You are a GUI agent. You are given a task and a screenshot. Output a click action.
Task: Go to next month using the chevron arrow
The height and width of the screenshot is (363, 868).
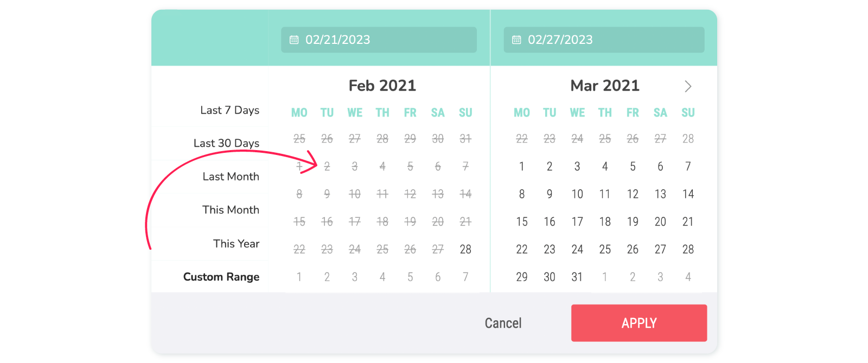(688, 86)
